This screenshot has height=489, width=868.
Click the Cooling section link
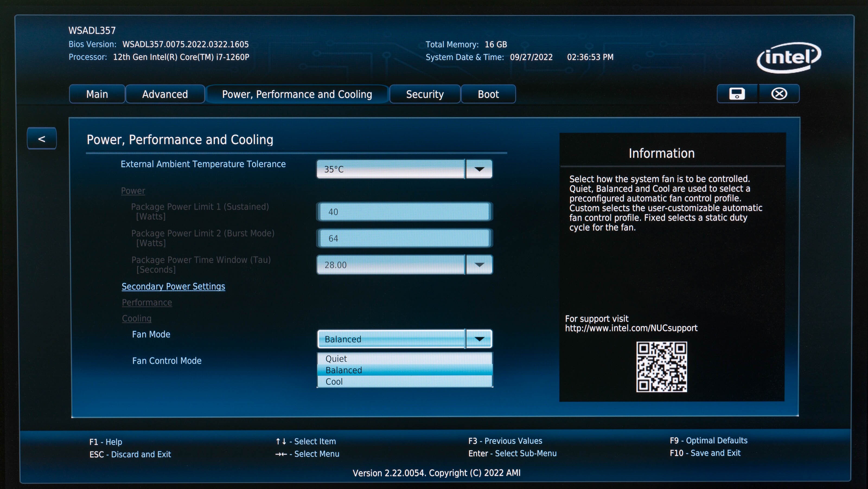(136, 318)
